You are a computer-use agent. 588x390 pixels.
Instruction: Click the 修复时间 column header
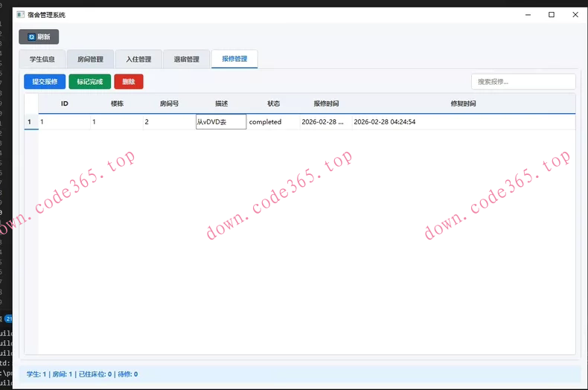coord(464,103)
